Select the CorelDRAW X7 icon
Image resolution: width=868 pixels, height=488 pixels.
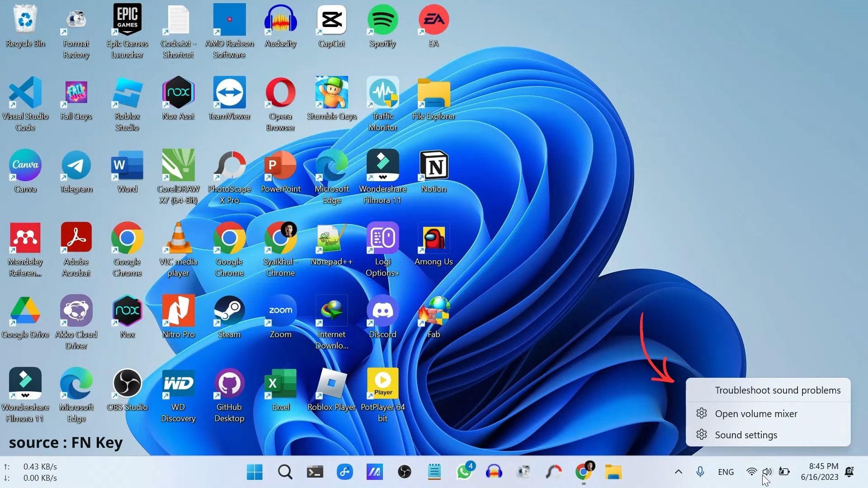click(178, 177)
